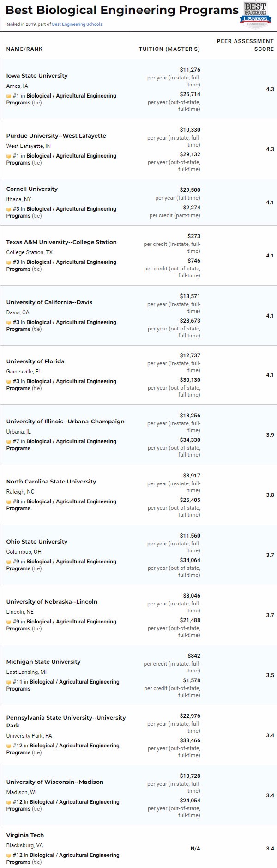Click the PEER ASSESSMENT SCORE column header

[245, 45]
